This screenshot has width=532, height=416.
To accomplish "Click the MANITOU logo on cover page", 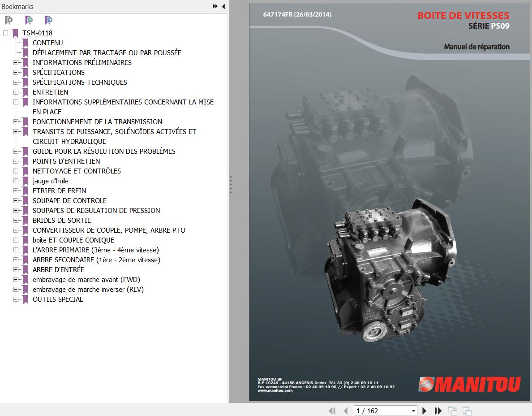I will 469,384.
